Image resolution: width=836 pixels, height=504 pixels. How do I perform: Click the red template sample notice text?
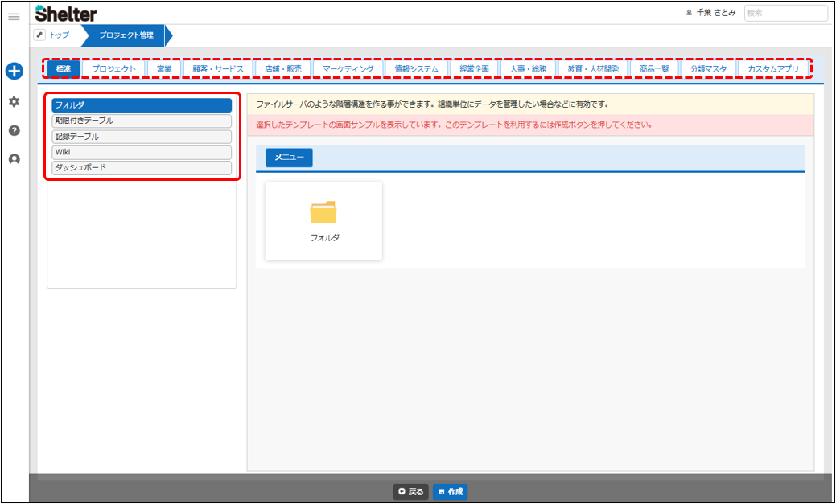coord(455,125)
